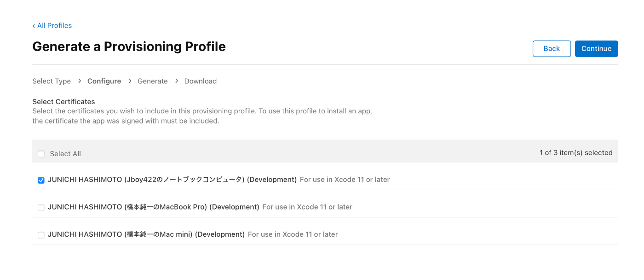Click the Continue button
Image resolution: width=644 pixels, height=280 pixels.
pos(596,49)
